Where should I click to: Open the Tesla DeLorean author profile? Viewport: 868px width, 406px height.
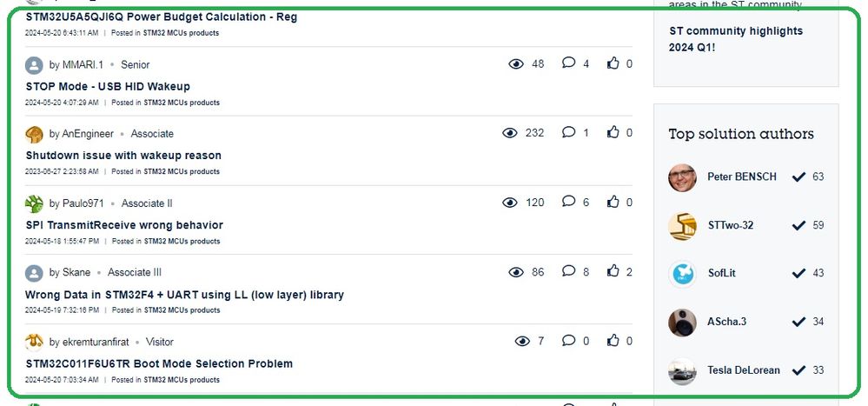click(744, 370)
